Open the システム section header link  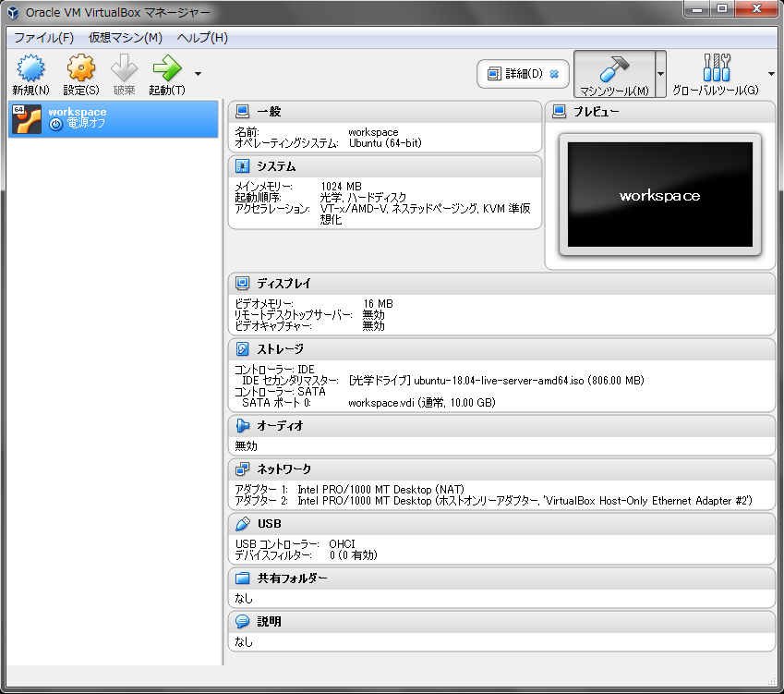[276, 166]
